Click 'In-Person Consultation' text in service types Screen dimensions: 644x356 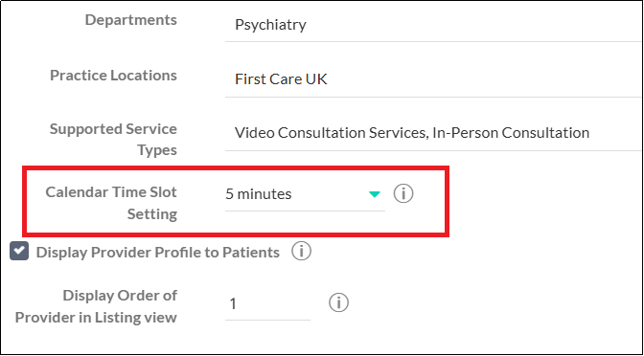pyautogui.click(x=511, y=132)
